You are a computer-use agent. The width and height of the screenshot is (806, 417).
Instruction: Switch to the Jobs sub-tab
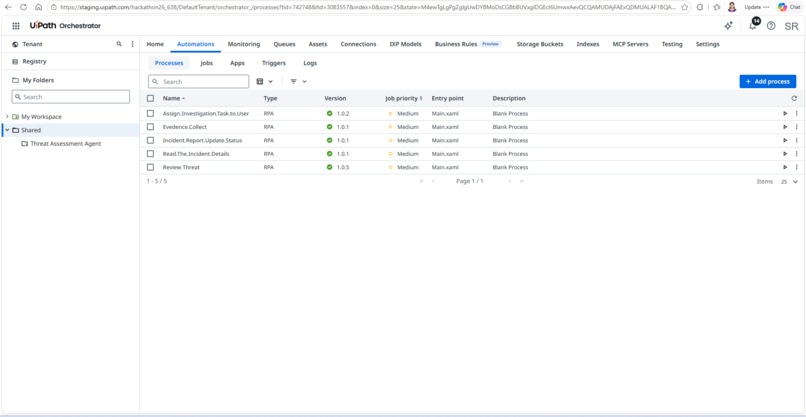207,63
